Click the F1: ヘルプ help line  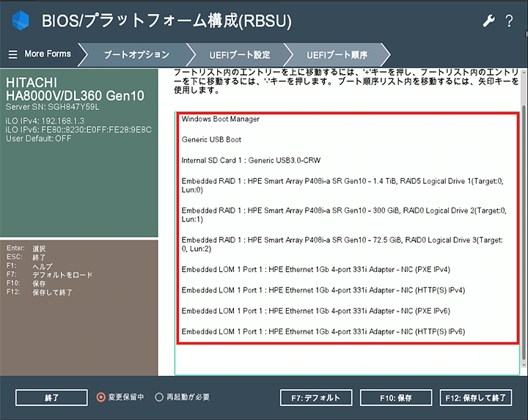[x=29, y=266]
